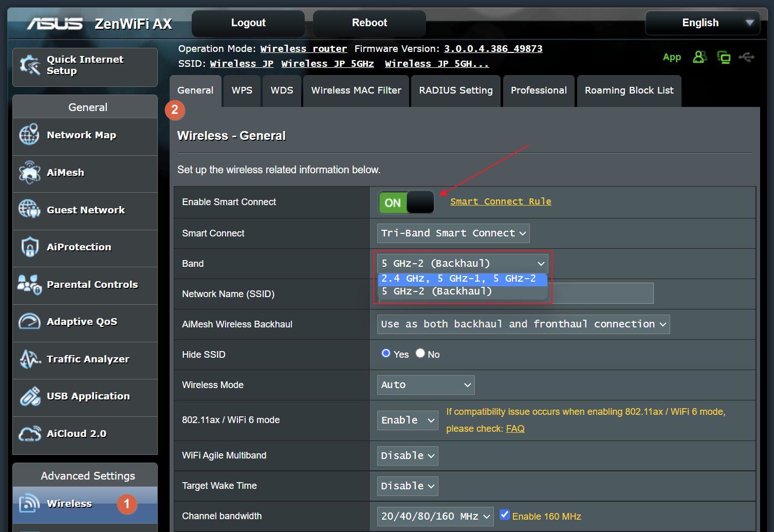The width and height of the screenshot is (774, 532).
Task: Choose 5 GHz-2 (Backhaul) option in list
Action: click(x=462, y=291)
